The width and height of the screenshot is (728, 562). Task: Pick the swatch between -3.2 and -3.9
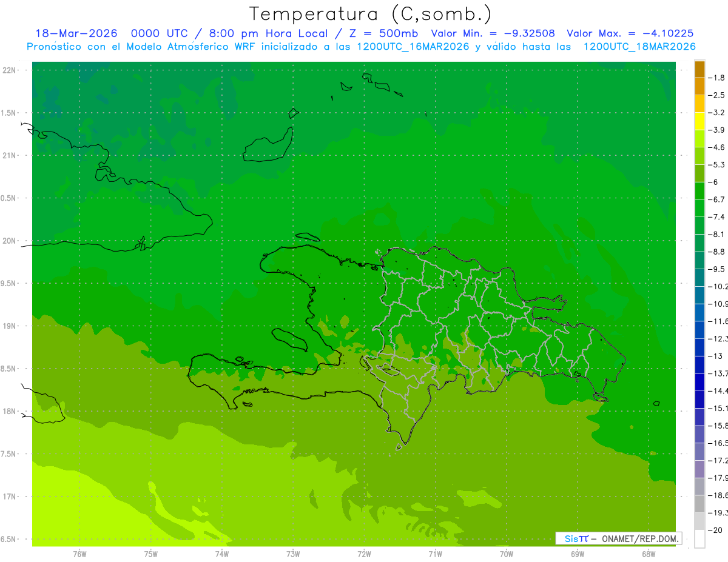click(x=699, y=121)
